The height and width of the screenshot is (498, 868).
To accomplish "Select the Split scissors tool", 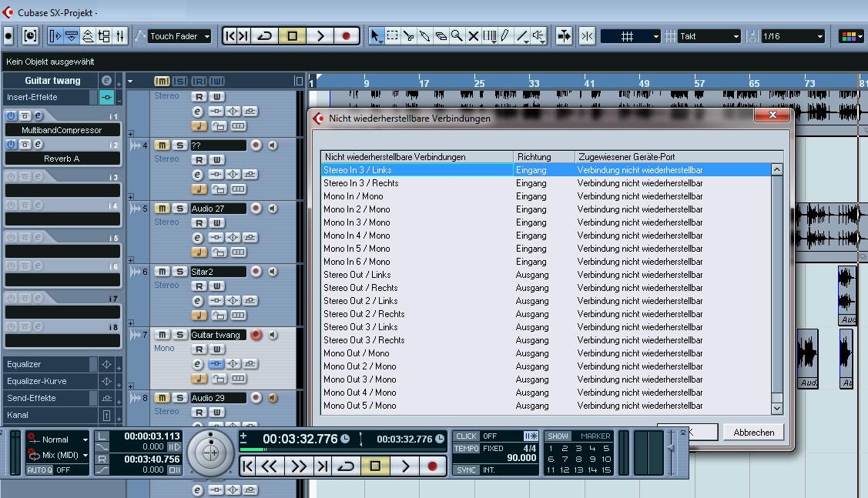I will point(408,36).
